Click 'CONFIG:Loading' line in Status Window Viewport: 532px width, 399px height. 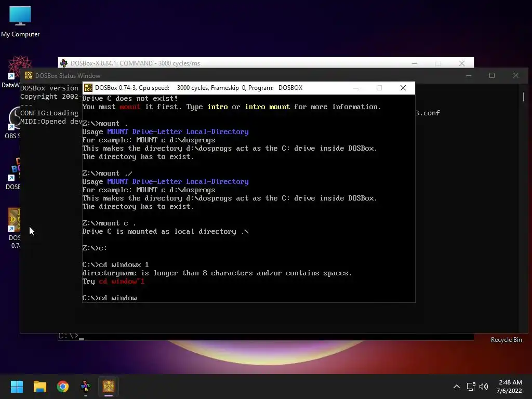point(49,113)
